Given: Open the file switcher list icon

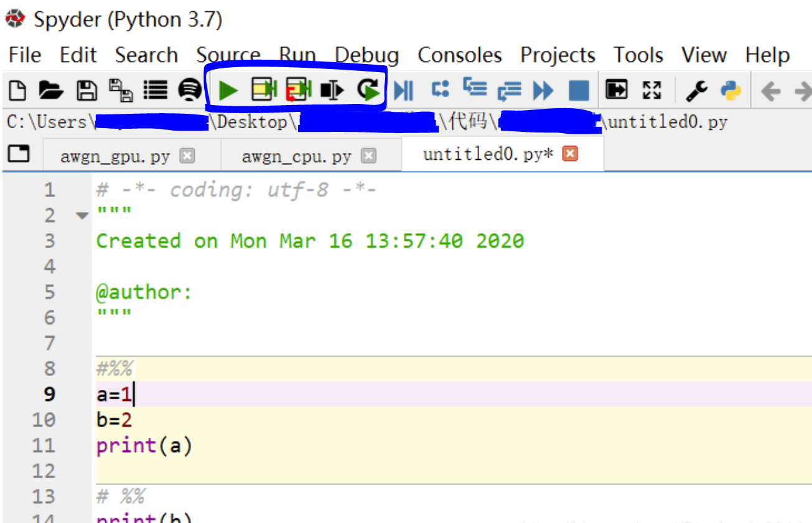Looking at the screenshot, I should [x=156, y=91].
